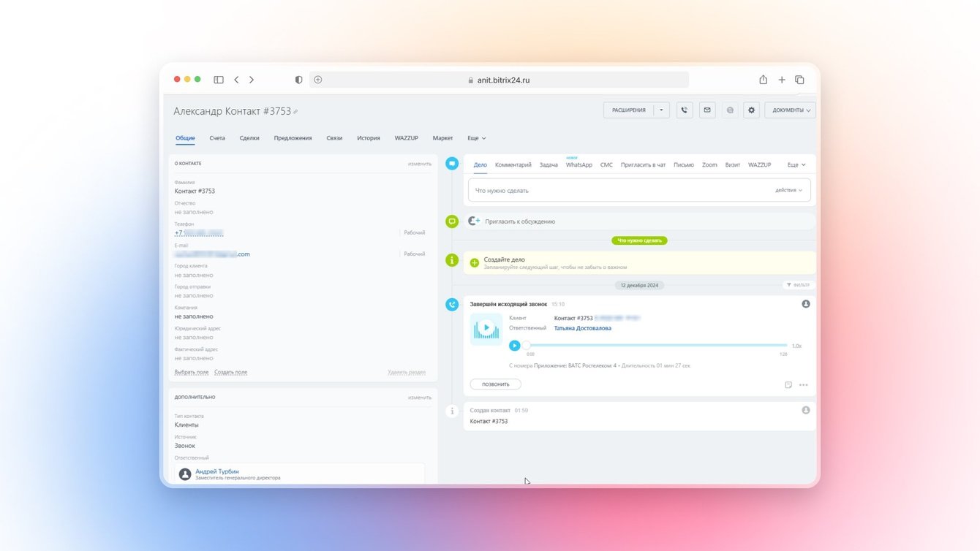Click the 'Что нужно сделать' input field
The width and height of the screenshot is (980, 551).
click(639, 191)
